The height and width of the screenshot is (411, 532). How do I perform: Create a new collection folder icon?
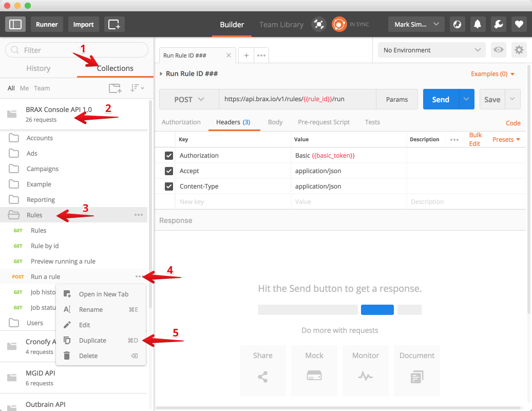pyautogui.click(x=115, y=88)
